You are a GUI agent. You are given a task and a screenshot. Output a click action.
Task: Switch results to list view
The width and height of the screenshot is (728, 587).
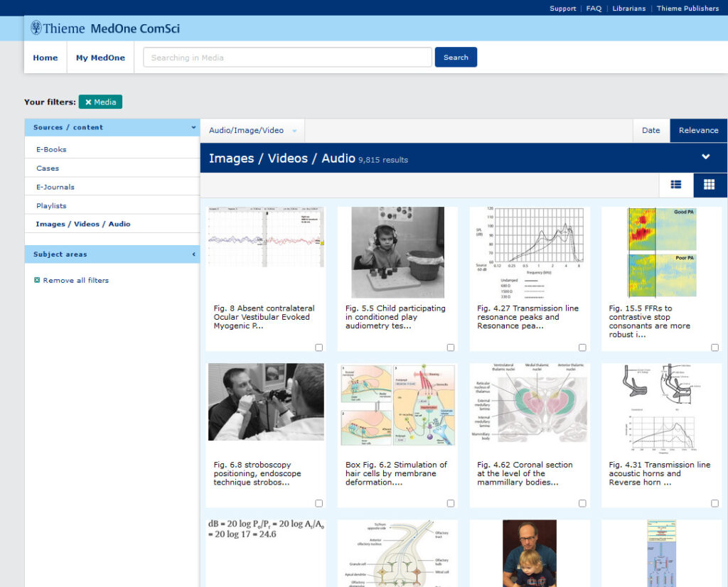click(x=675, y=185)
